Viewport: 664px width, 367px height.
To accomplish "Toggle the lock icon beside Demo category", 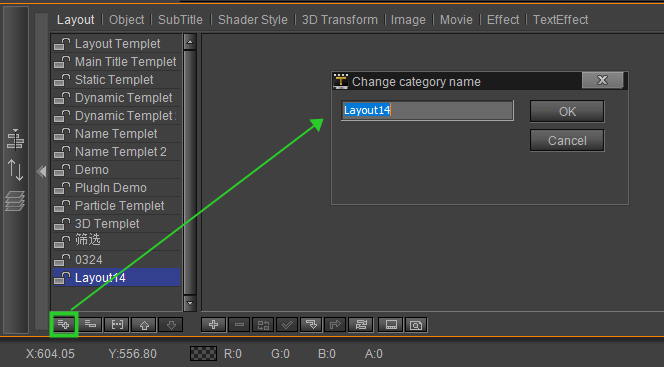I will pyautogui.click(x=62, y=170).
